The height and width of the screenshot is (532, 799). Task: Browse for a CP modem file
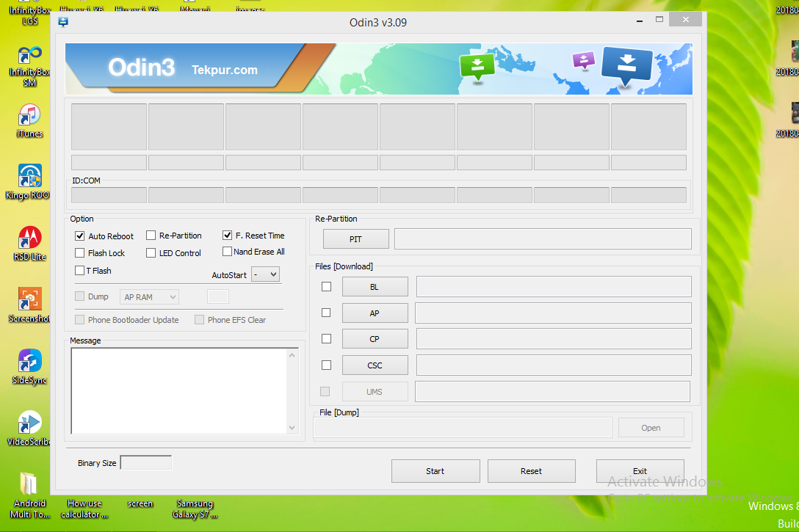(x=375, y=338)
